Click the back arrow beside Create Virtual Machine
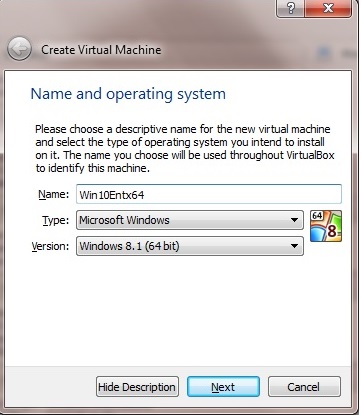Screen dimensions: 361x415 click(x=19, y=49)
